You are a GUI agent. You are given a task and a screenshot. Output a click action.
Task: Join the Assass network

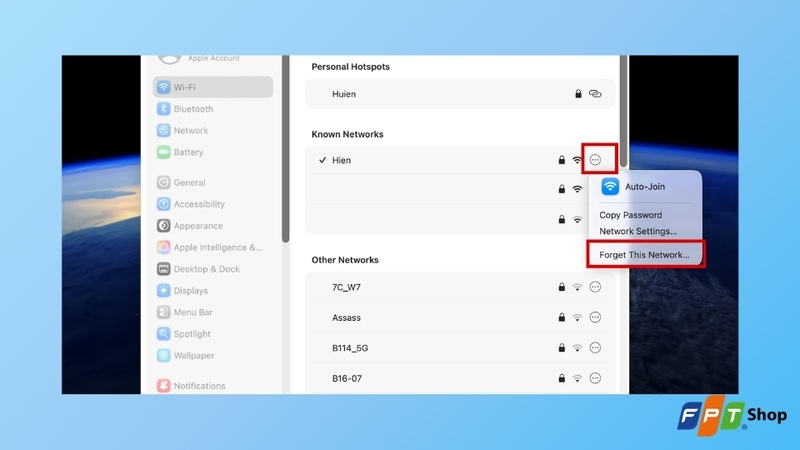click(460, 317)
